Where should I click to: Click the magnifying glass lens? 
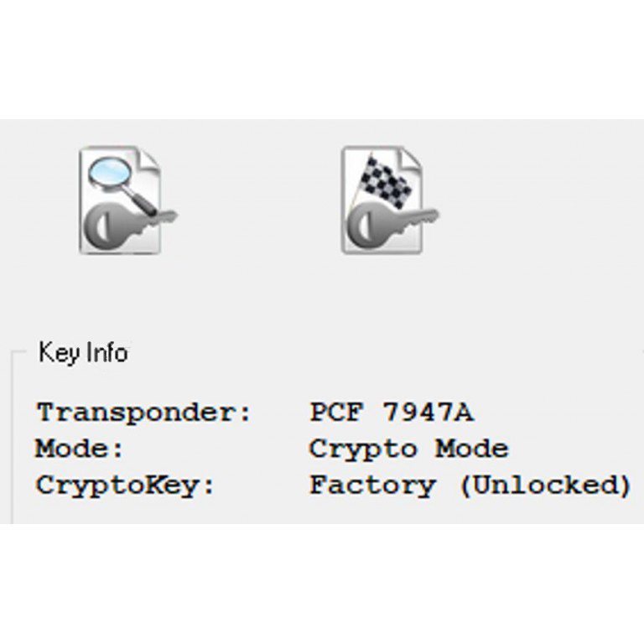[x=113, y=172]
